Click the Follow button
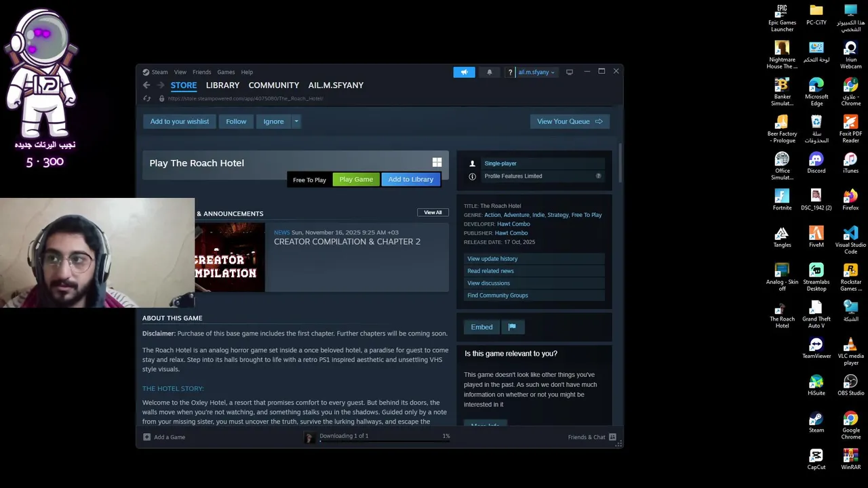The image size is (868, 488). pos(236,121)
